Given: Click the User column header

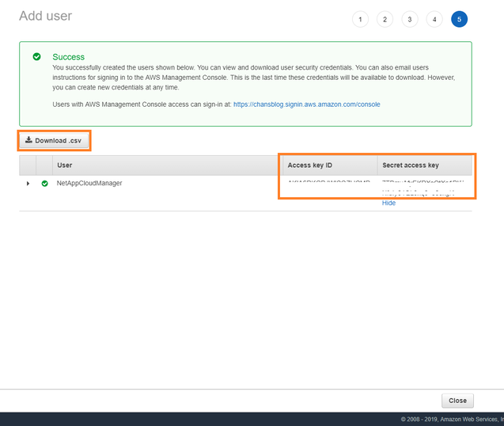Looking at the screenshot, I should coord(66,165).
